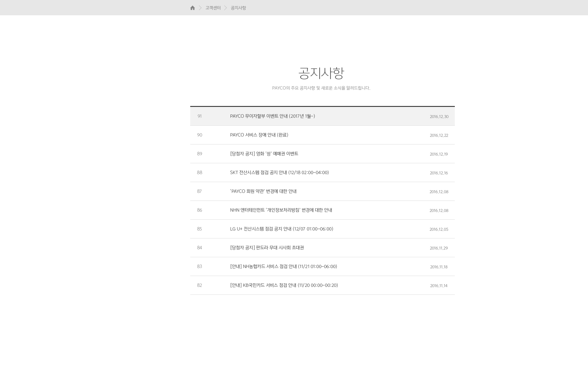Open 고객센터 breadcrumb link
588x382 pixels.
tap(213, 8)
